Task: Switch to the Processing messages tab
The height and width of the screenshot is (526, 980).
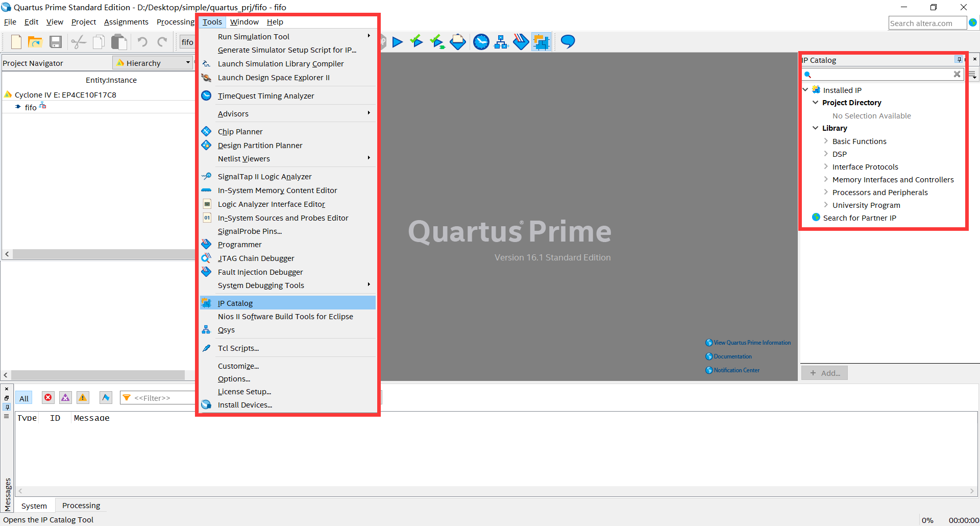Action: click(x=81, y=505)
